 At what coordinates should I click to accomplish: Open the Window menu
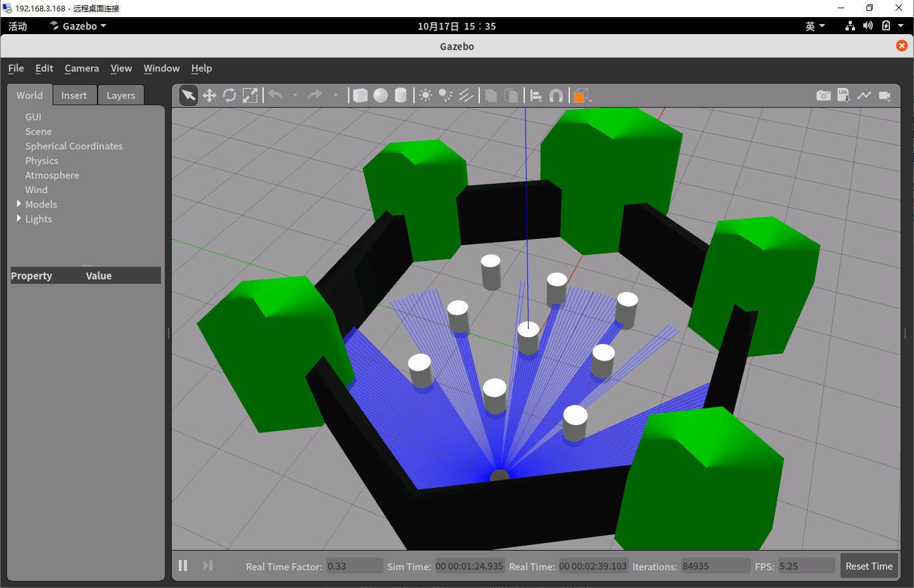pyautogui.click(x=162, y=68)
